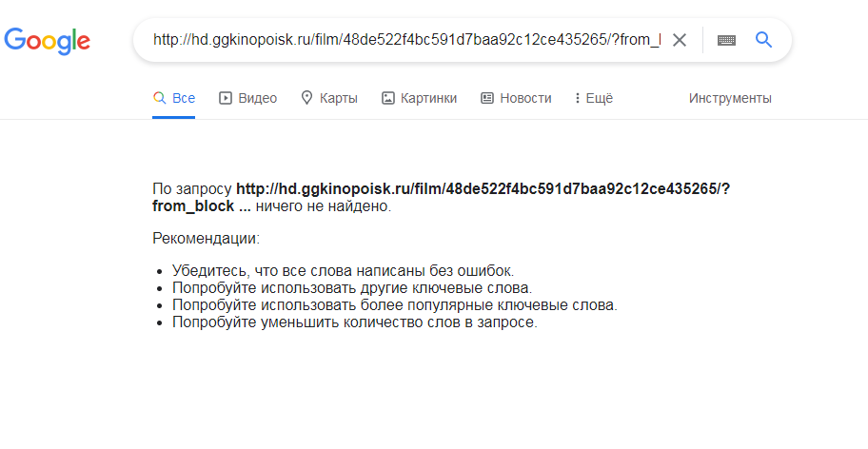Click the map pin icon beside Карты

pos(306,98)
